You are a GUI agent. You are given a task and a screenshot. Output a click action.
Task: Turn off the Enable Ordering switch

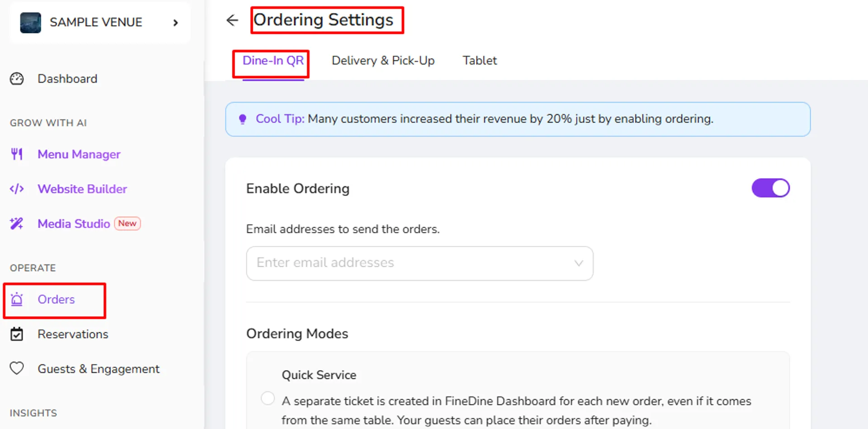[x=770, y=188]
